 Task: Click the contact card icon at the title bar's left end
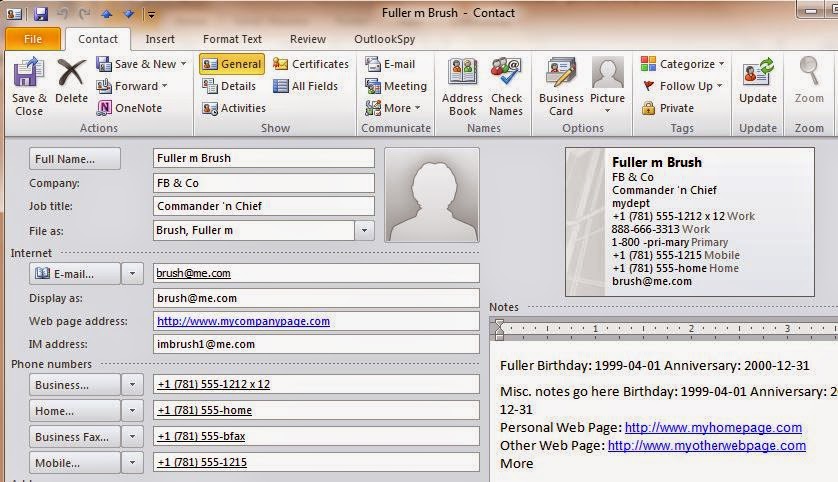(x=14, y=14)
